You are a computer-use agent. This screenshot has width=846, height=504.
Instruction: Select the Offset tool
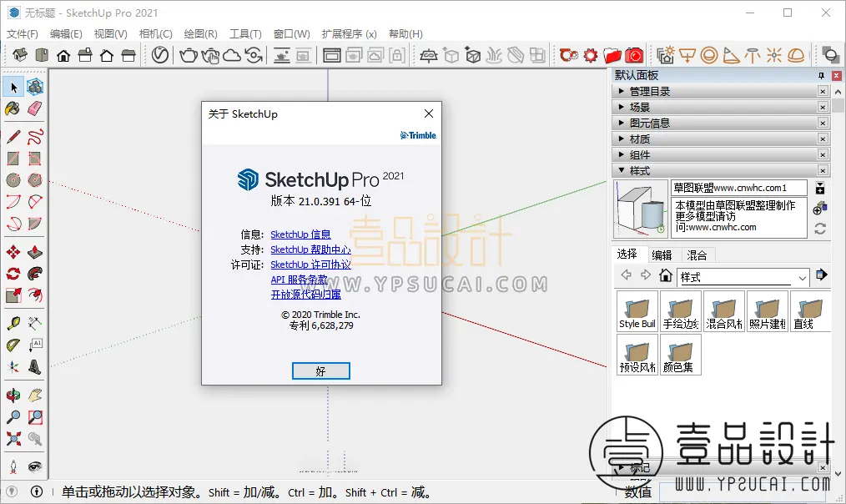(x=35, y=295)
